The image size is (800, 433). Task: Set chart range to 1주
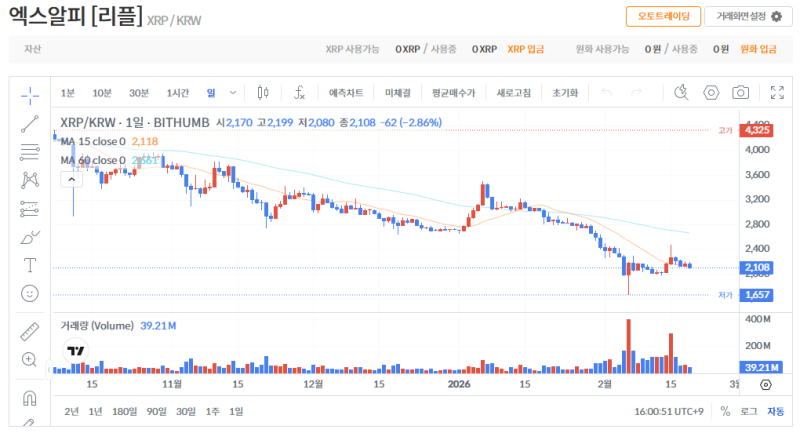pyautogui.click(x=212, y=411)
